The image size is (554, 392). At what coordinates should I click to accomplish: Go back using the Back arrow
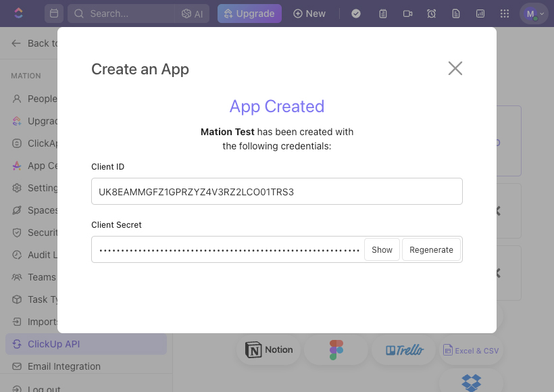(x=16, y=43)
